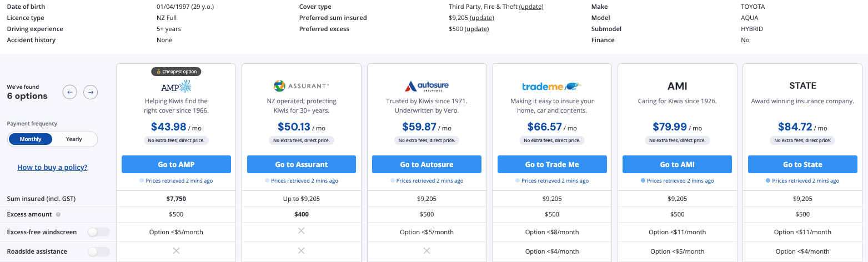
Task: Click the previous options left arrow
Action: click(x=69, y=92)
